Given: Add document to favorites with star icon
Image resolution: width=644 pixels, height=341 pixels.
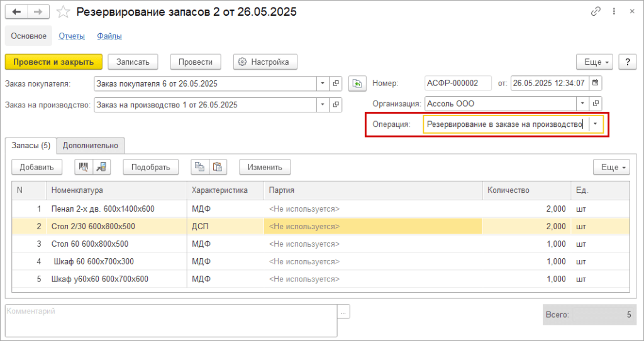Looking at the screenshot, I should click(x=64, y=12).
